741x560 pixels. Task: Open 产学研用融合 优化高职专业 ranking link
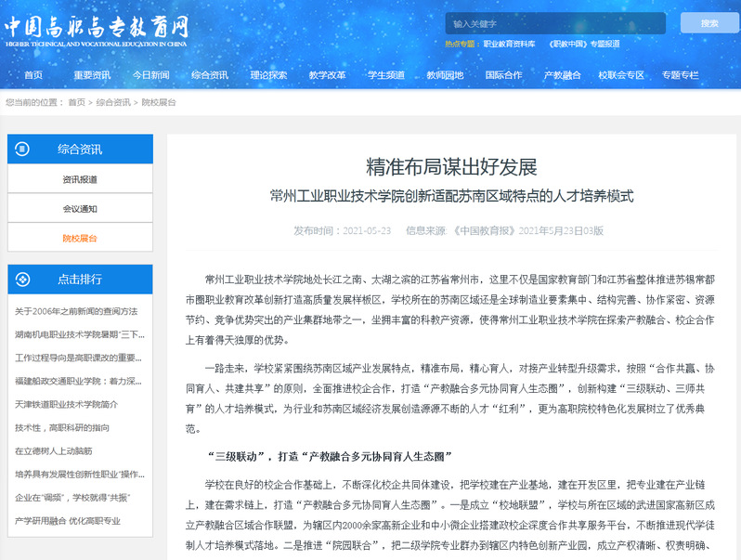(x=68, y=521)
